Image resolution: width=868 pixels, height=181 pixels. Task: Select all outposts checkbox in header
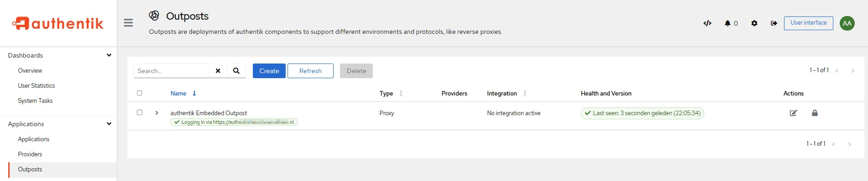pos(140,93)
